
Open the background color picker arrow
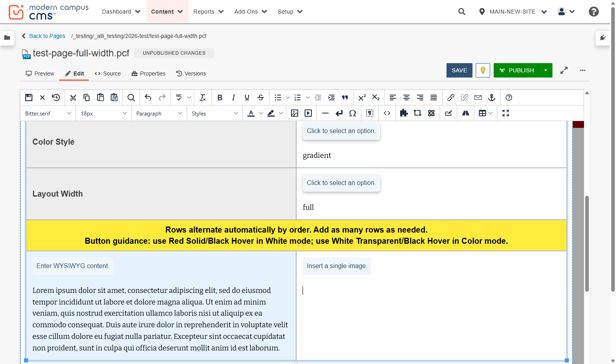[281, 113]
